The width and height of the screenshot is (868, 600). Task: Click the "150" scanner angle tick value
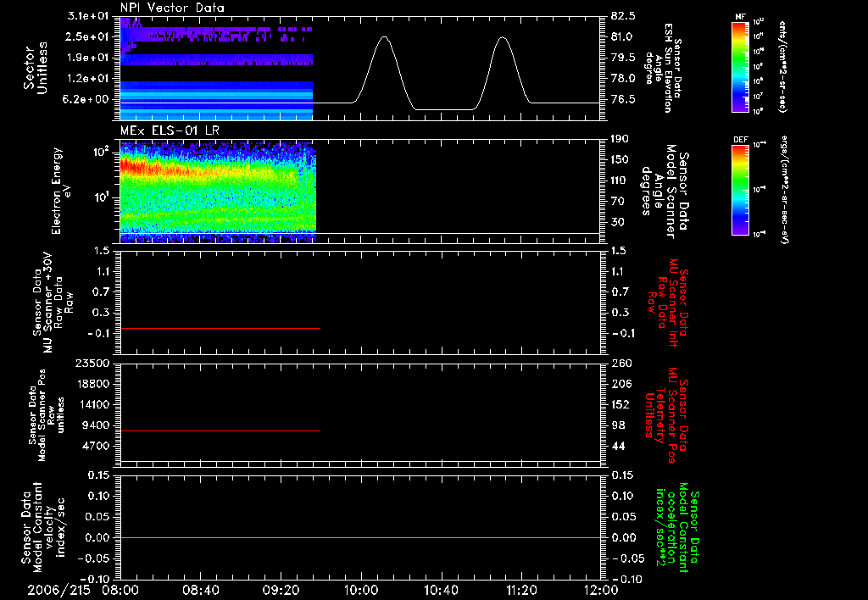click(620, 159)
